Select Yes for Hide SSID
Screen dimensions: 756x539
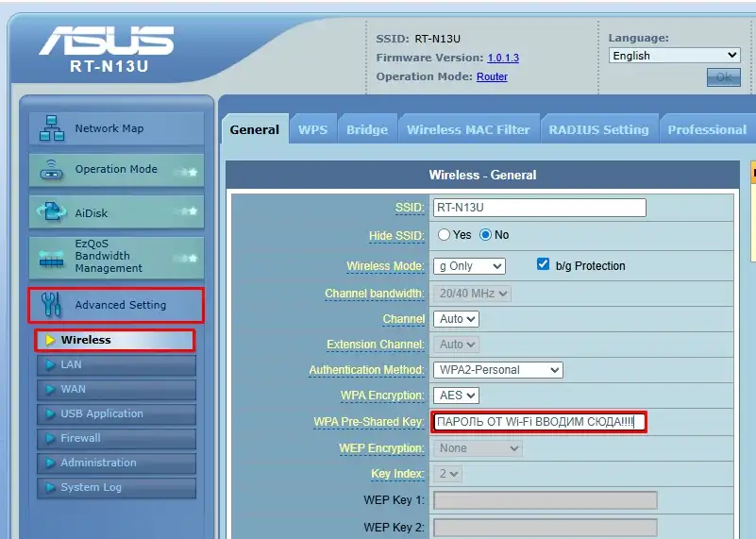[x=444, y=235]
